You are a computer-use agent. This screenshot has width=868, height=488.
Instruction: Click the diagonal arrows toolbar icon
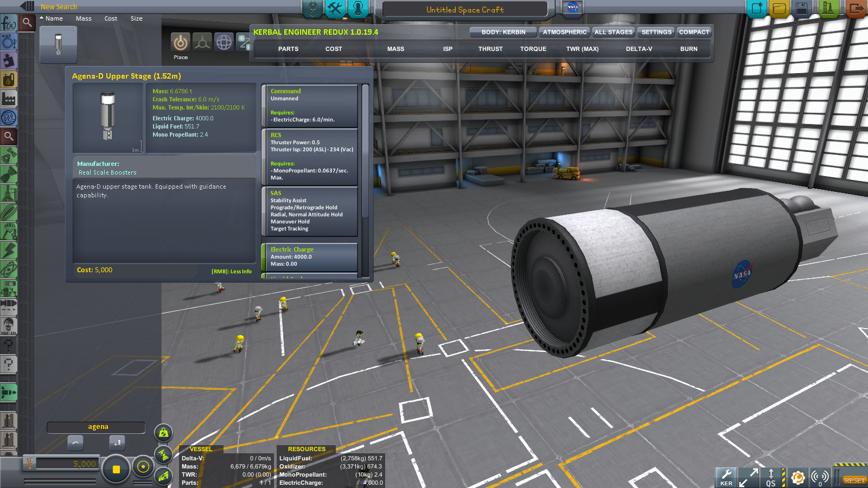pyautogui.click(x=749, y=477)
